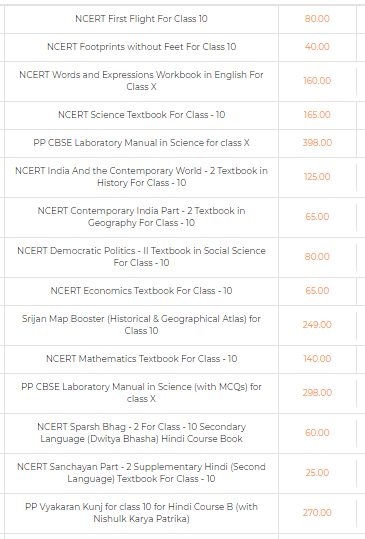Select Srijan Map Booster atlas entry
Image resolution: width=365 pixels, height=539 pixels.
141,325
